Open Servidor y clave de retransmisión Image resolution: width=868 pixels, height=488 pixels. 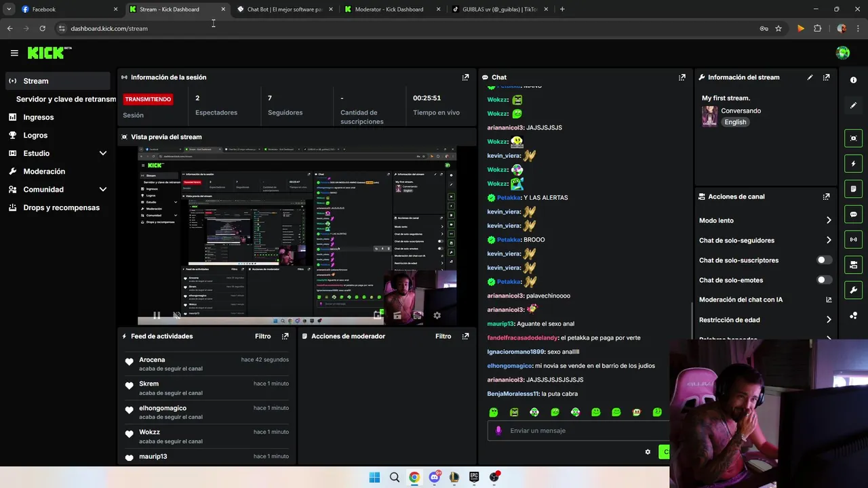66,99
